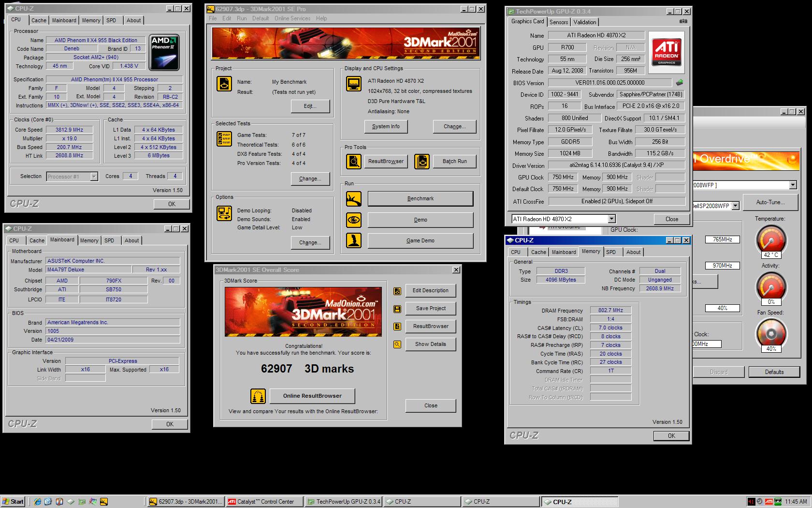Screen dimensions: 812x508
Task: Switch to Cache tab in top CPU-Z window
Action: click(x=39, y=20)
